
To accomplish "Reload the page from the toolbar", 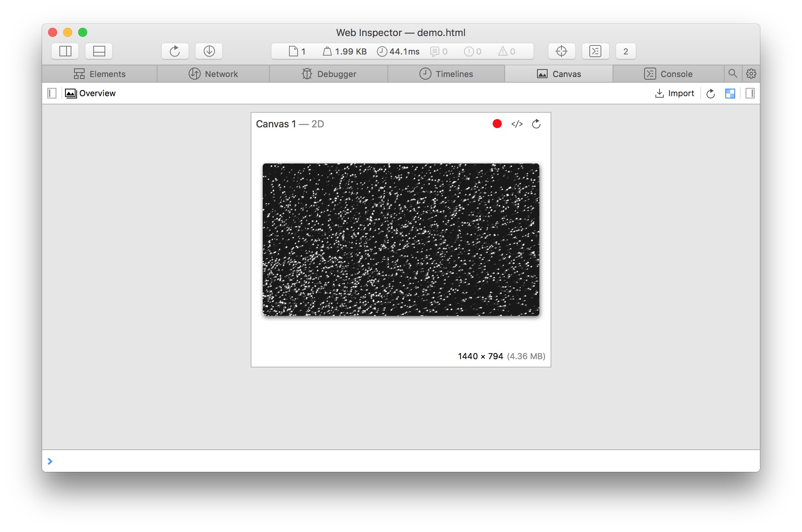I will pos(175,51).
